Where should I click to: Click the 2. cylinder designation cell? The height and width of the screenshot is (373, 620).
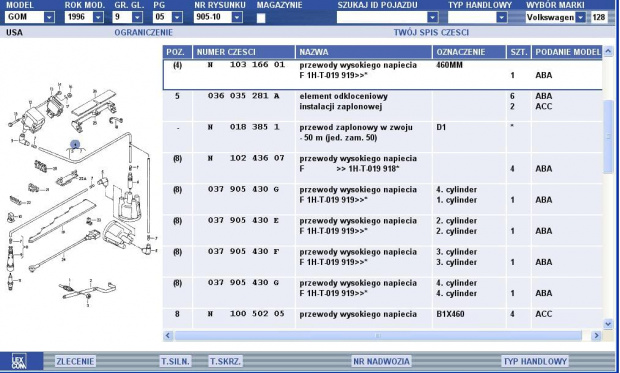456,226
